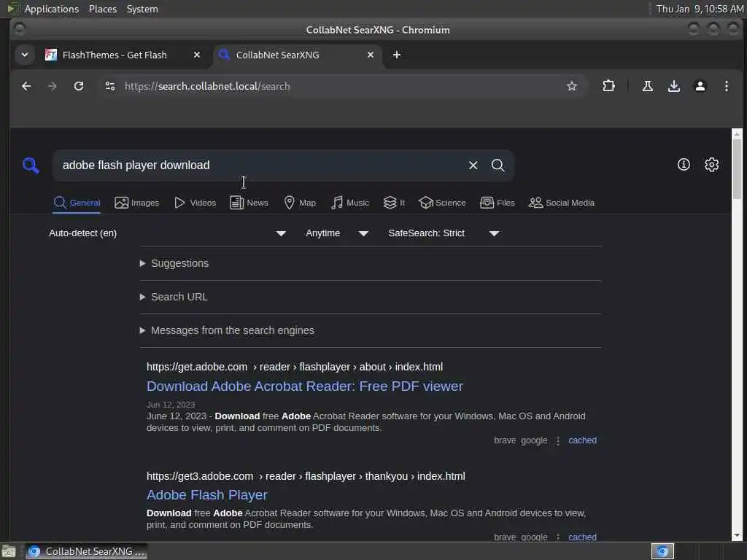Click the get3.adobe.com result URL
This screenshot has height=560, width=747.
(306, 476)
